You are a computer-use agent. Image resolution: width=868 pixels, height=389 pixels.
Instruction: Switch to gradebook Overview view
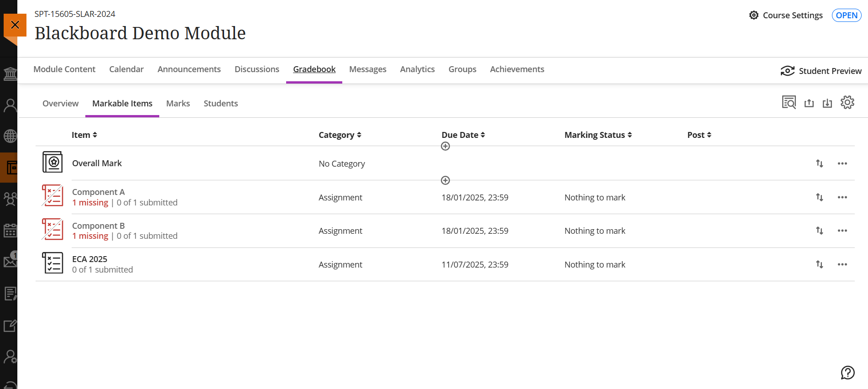click(60, 103)
